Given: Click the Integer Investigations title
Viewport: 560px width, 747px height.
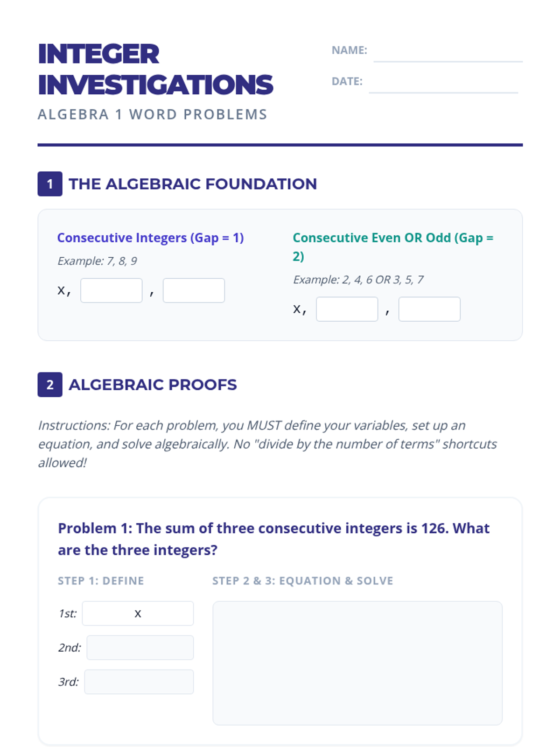Looking at the screenshot, I should 155,69.
